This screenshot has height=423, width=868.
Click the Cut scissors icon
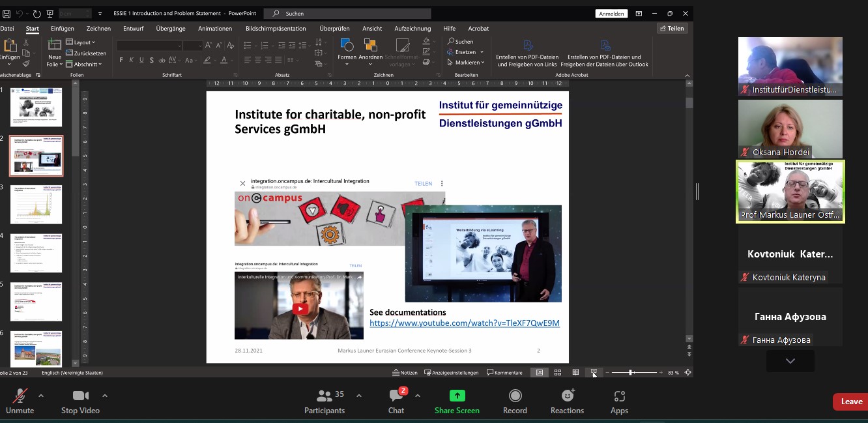pyautogui.click(x=26, y=42)
